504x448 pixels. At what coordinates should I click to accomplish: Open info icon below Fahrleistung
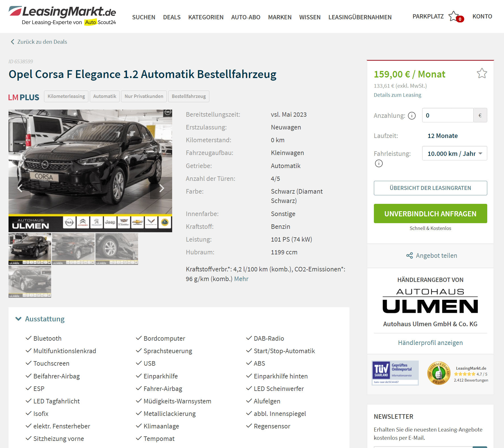pyautogui.click(x=379, y=164)
